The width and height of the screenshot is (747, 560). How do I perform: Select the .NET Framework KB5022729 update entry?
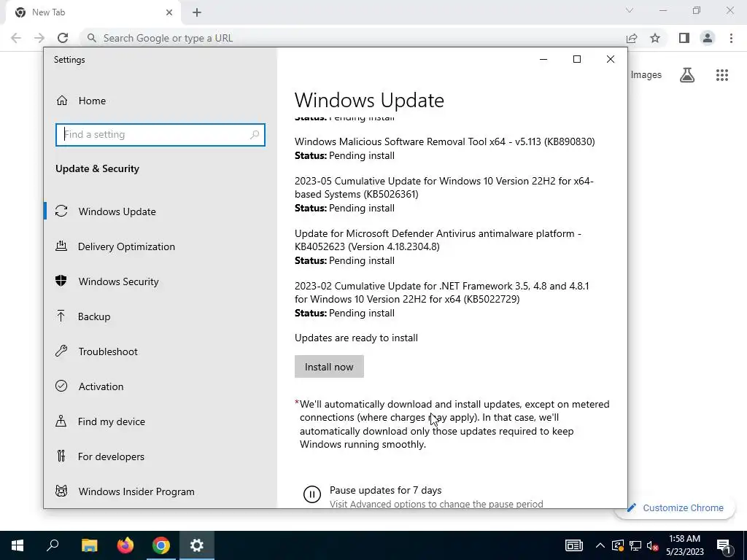coord(441,299)
